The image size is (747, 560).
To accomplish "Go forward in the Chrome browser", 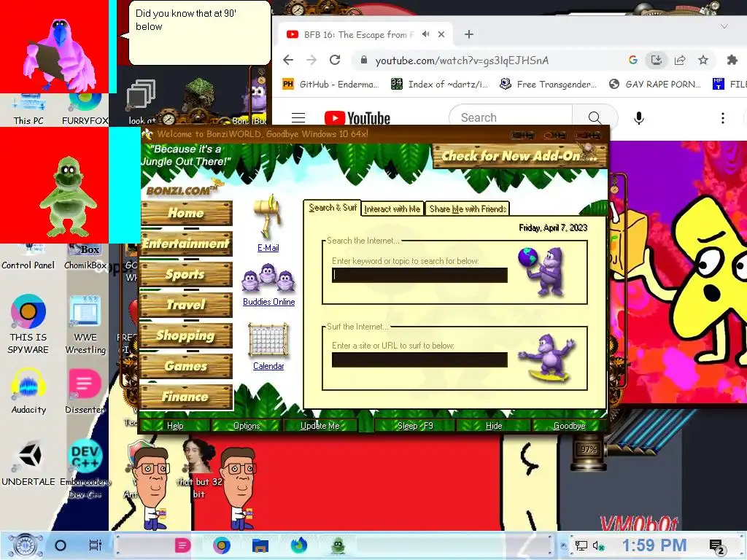I will click(x=311, y=60).
